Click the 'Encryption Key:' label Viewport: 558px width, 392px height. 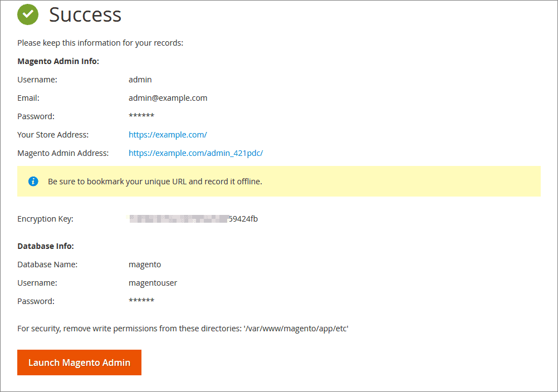pos(45,219)
